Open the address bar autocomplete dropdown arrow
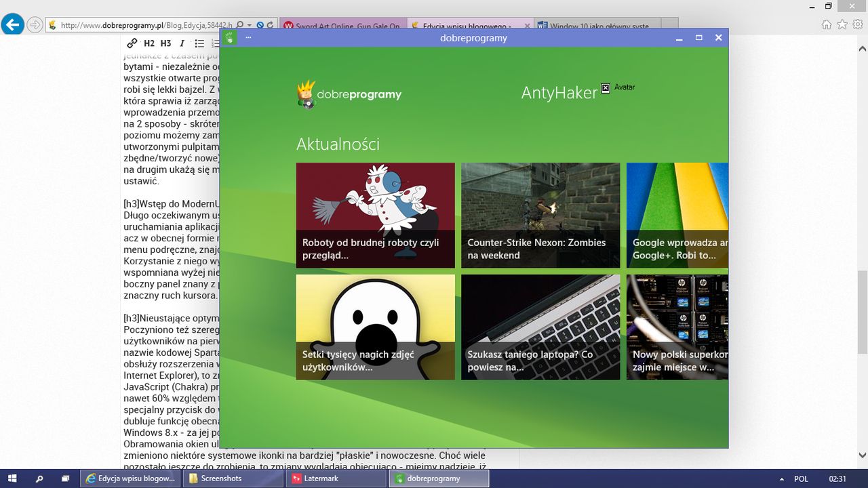 tap(250, 25)
